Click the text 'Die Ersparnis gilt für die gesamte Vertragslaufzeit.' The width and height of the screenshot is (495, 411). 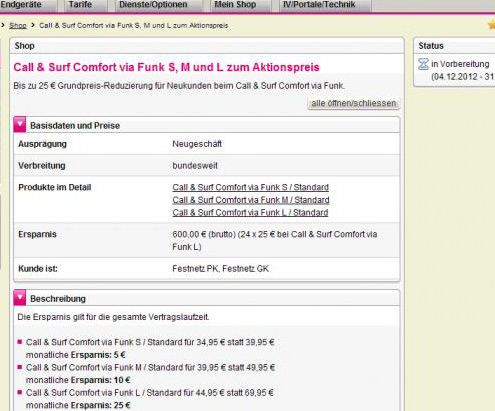pyautogui.click(x=113, y=317)
